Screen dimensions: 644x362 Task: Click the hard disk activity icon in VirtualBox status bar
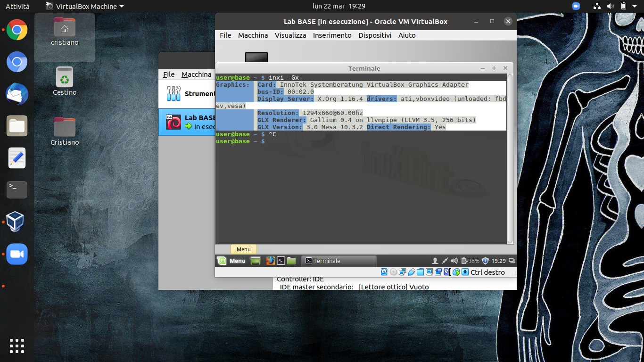pos(384,272)
